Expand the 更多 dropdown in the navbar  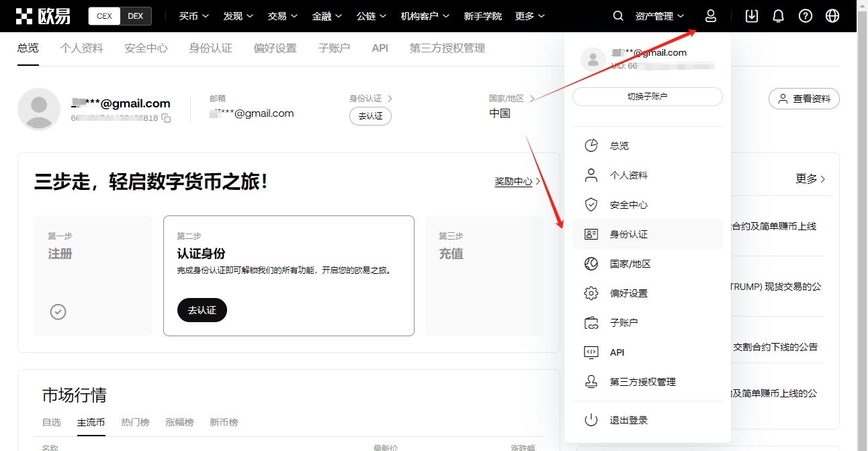pyautogui.click(x=529, y=15)
